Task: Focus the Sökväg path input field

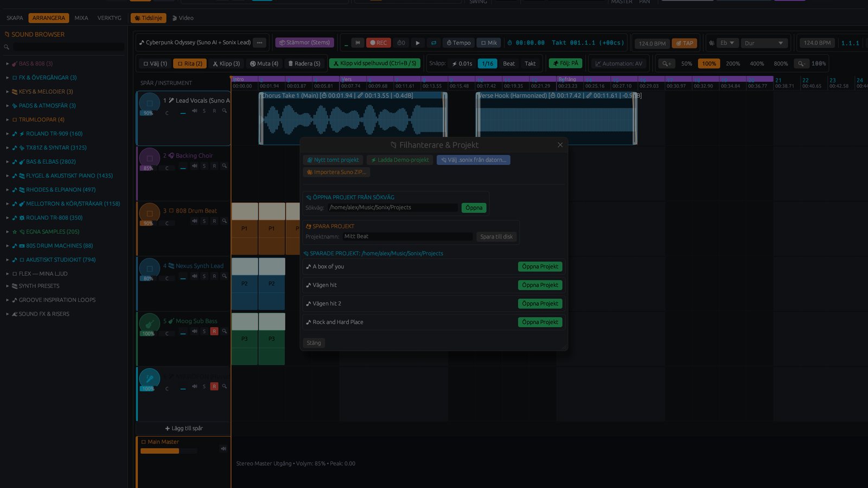Action: [x=393, y=208]
